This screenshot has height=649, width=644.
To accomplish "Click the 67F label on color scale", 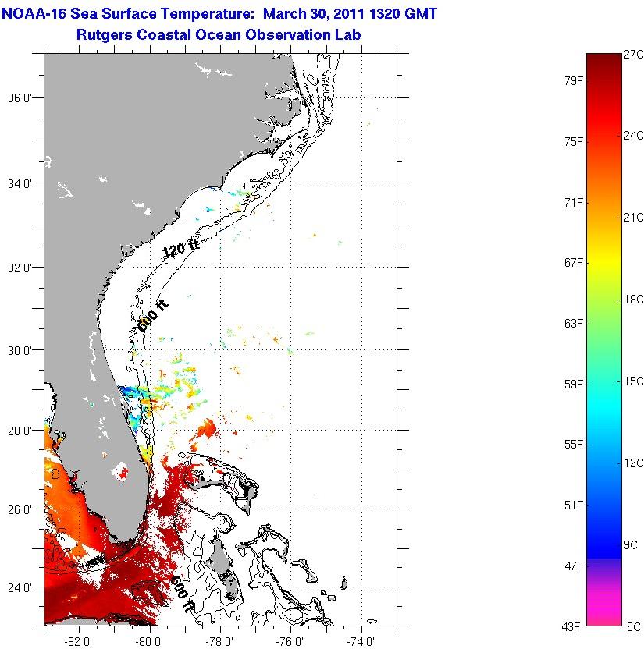I will tap(573, 263).
